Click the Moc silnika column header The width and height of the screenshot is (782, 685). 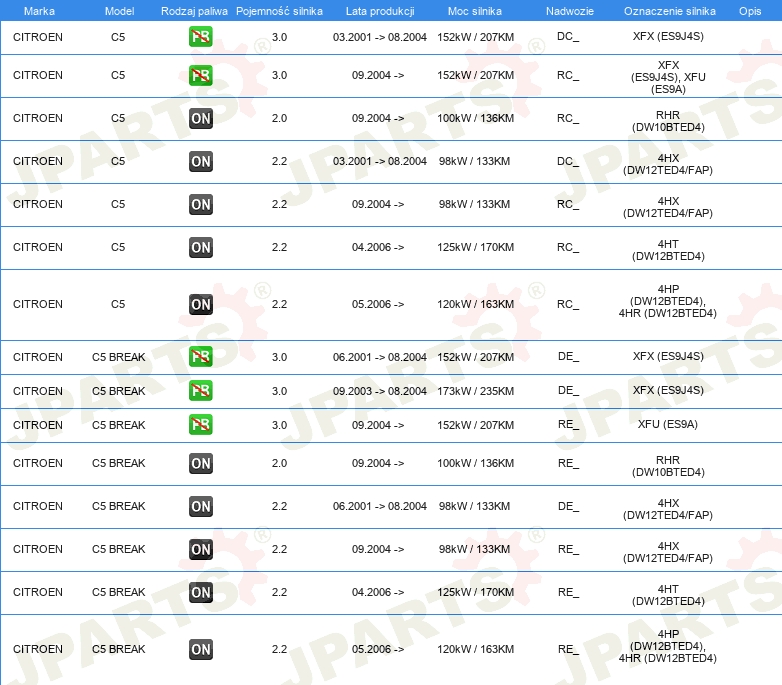click(475, 11)
